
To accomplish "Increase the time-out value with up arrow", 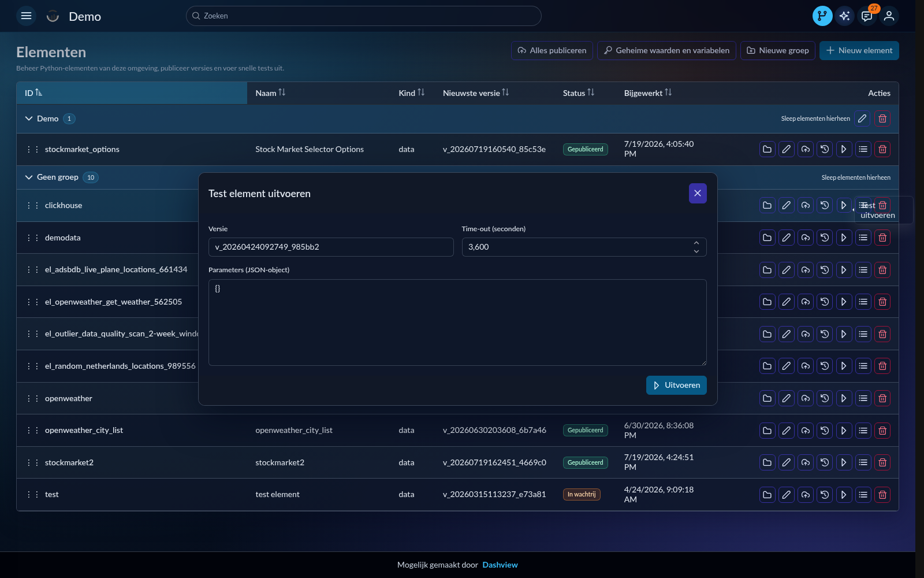I will 696,243.
